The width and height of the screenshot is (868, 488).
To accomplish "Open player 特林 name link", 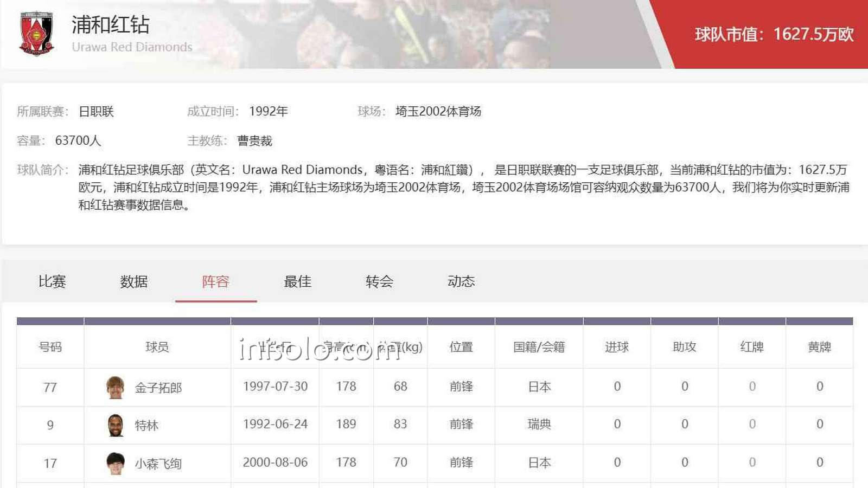I will click(146, 426).
